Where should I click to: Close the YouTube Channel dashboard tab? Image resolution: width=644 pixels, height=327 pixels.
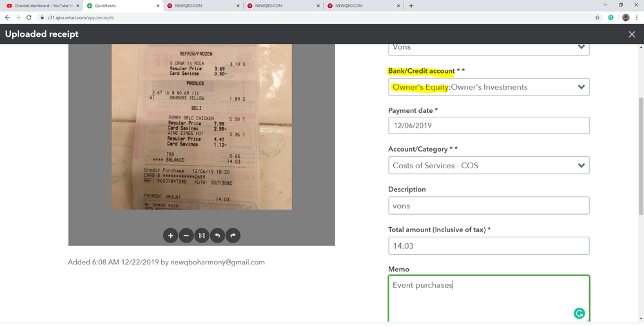click(77, 6)
